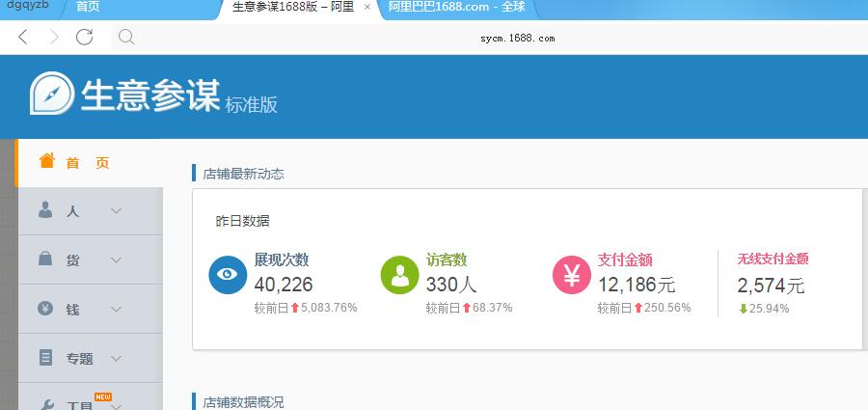The image size is (868, 410).
Task: Click the 250.56% change percentage
Action: [x=667, y=308]
